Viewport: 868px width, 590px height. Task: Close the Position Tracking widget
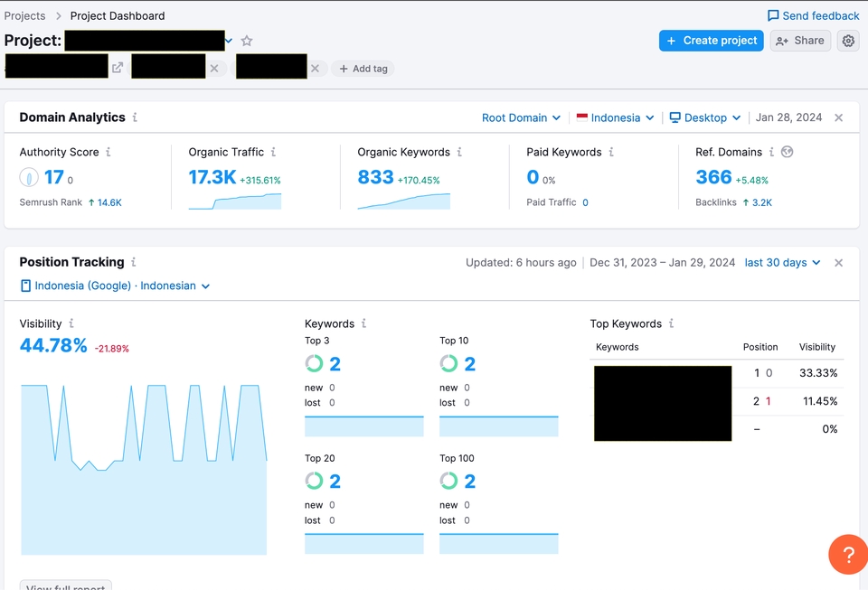pyautogui.click(x=839, y=263)
